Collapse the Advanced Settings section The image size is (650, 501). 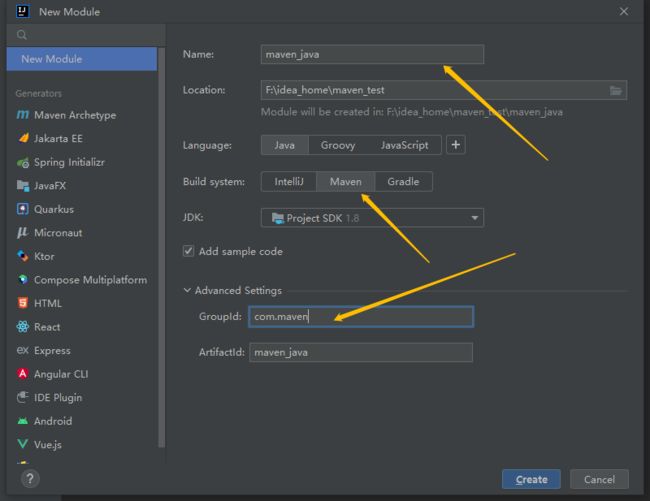(233, 290)
